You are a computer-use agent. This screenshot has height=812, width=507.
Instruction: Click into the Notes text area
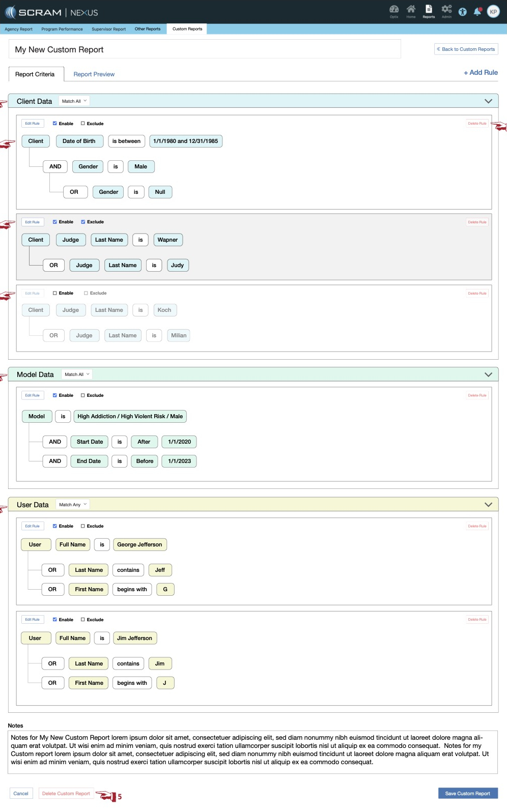click(252, 751)
